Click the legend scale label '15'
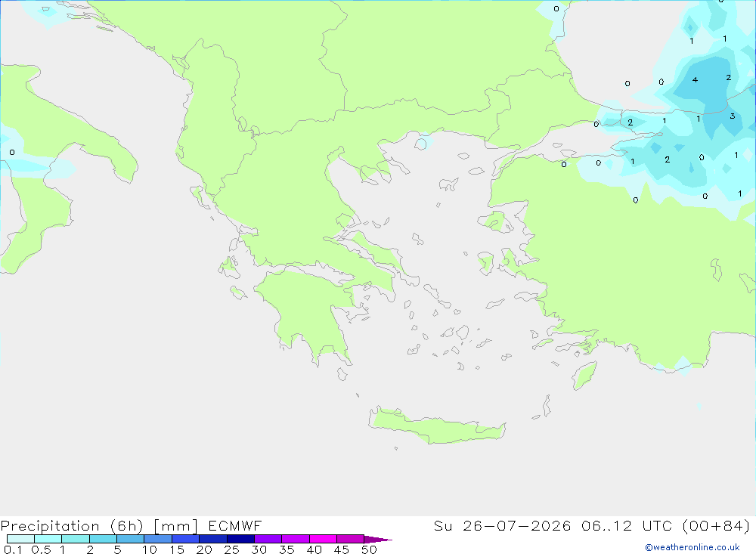 pyautogui.click(x=177, y=549)
